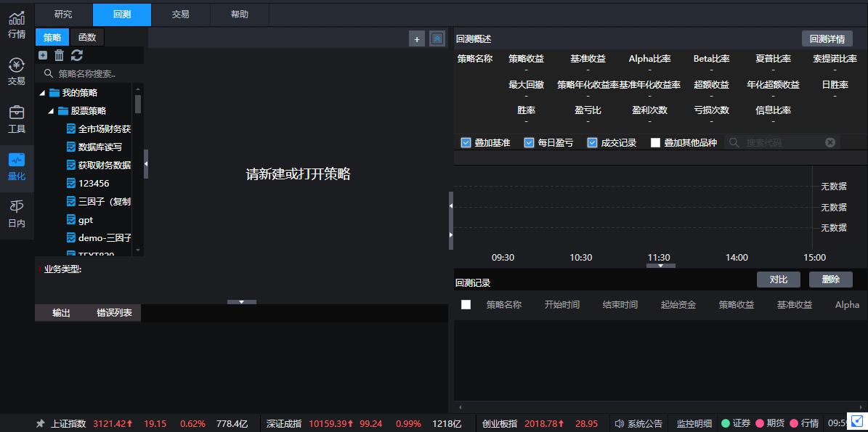The height and width of the screenshot is (432, 868).
Task: Refresh the strategy list
Action: (x=76, y=55)
